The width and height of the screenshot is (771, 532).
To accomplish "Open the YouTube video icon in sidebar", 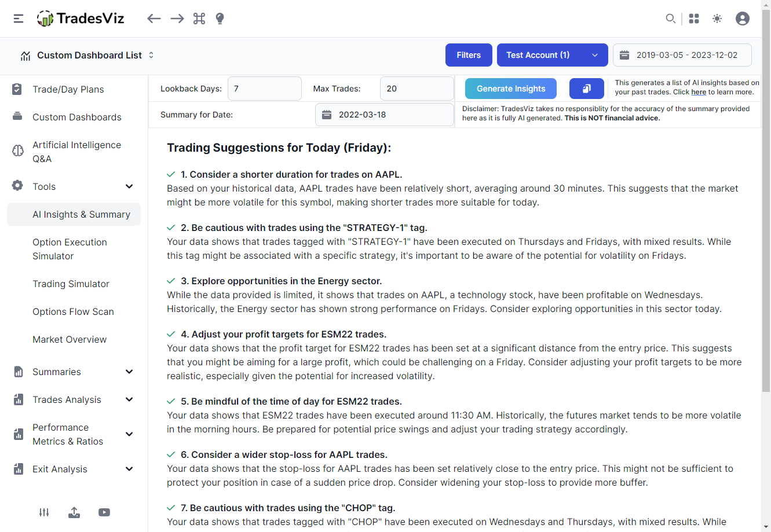I will tap(104, 512).
